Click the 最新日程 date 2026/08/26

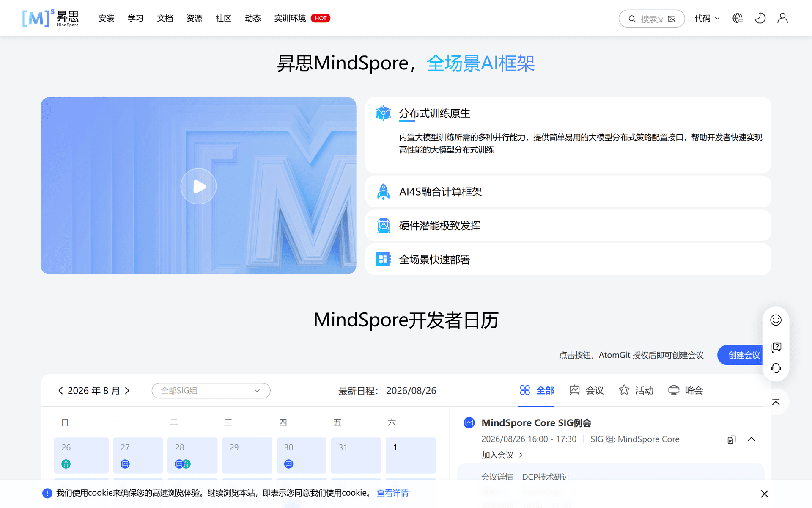point(411,390)
